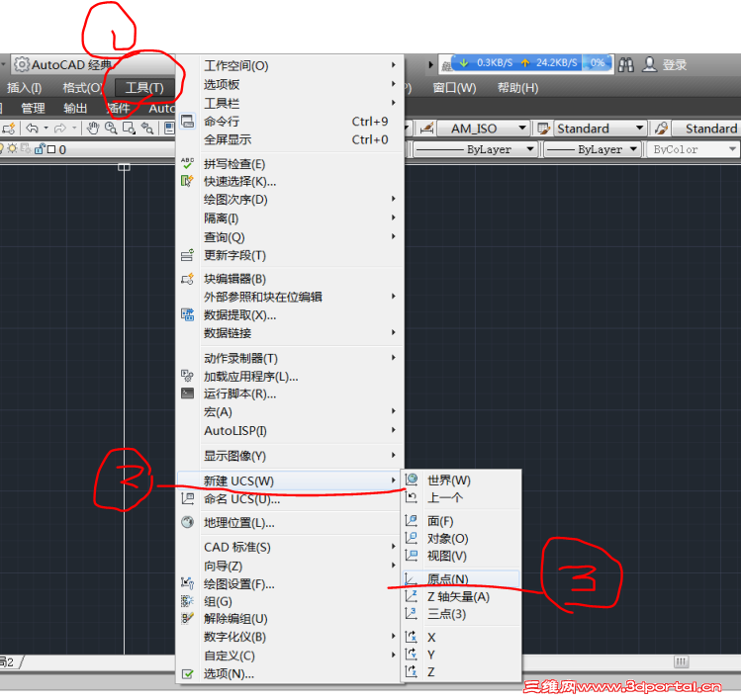Choose Origin (原点) UCS option

tap(461, 579)
